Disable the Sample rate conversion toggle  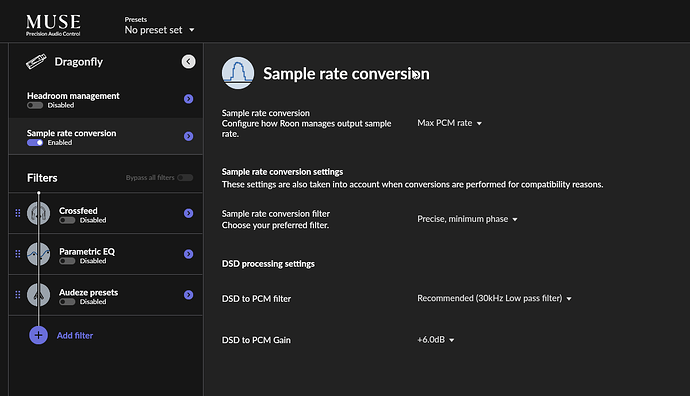(35, 143)
